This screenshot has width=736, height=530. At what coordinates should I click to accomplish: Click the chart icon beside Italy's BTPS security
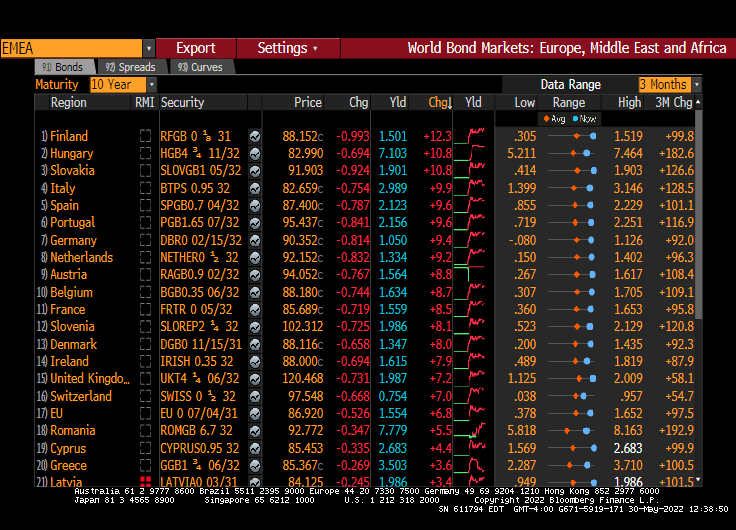255,188
